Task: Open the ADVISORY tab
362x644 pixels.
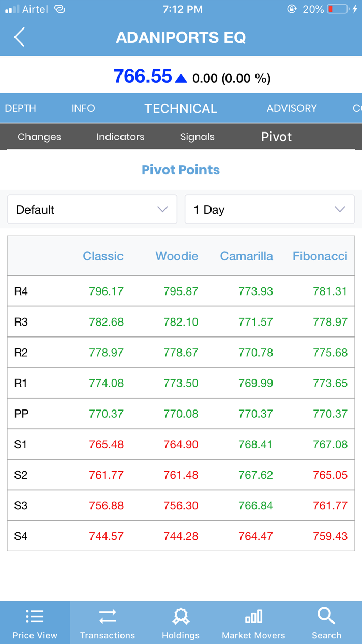Action: [292, 108]
